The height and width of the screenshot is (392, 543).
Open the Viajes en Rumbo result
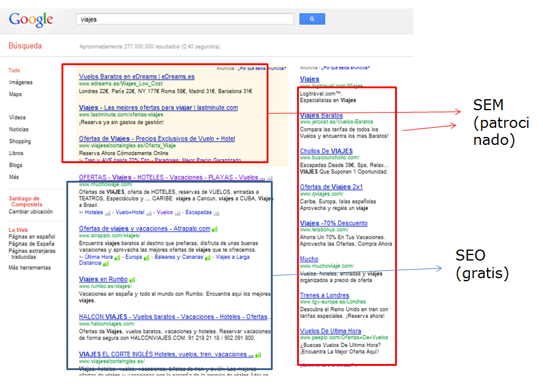pos(103,279)
